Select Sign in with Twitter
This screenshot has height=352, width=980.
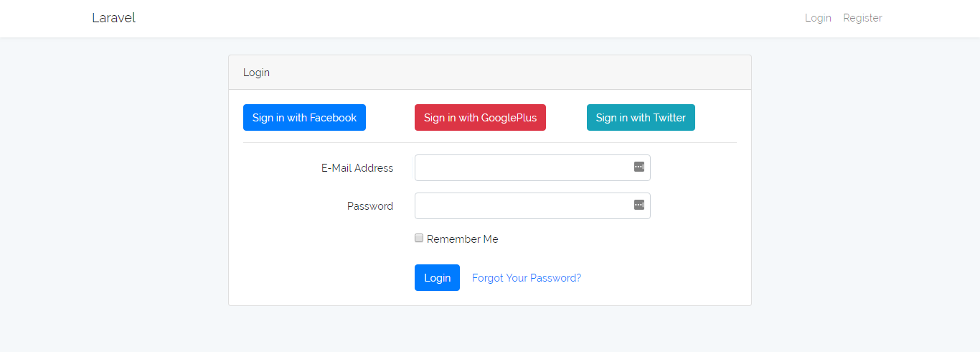641,118
